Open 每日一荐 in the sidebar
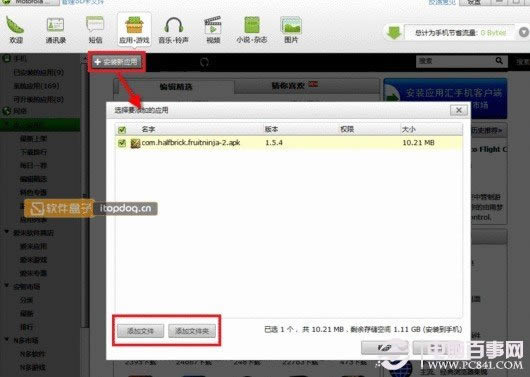This screenshot has width=530, height=377. pos(33,166)
